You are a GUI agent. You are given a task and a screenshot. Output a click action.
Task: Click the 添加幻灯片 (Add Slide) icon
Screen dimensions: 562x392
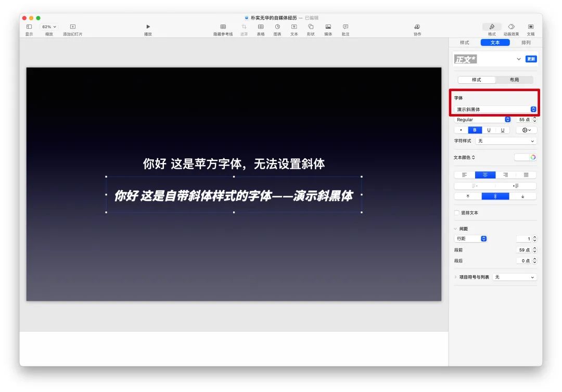[x=72, y=27]
